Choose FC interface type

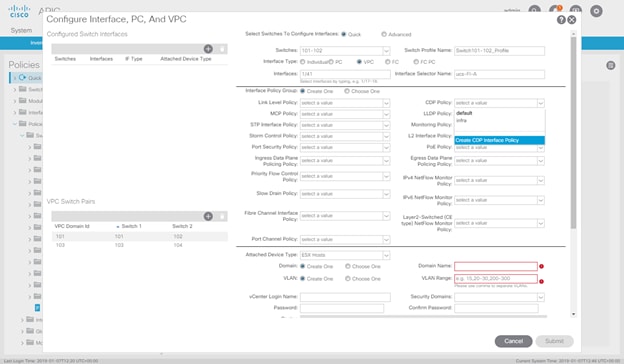point(388,62)
